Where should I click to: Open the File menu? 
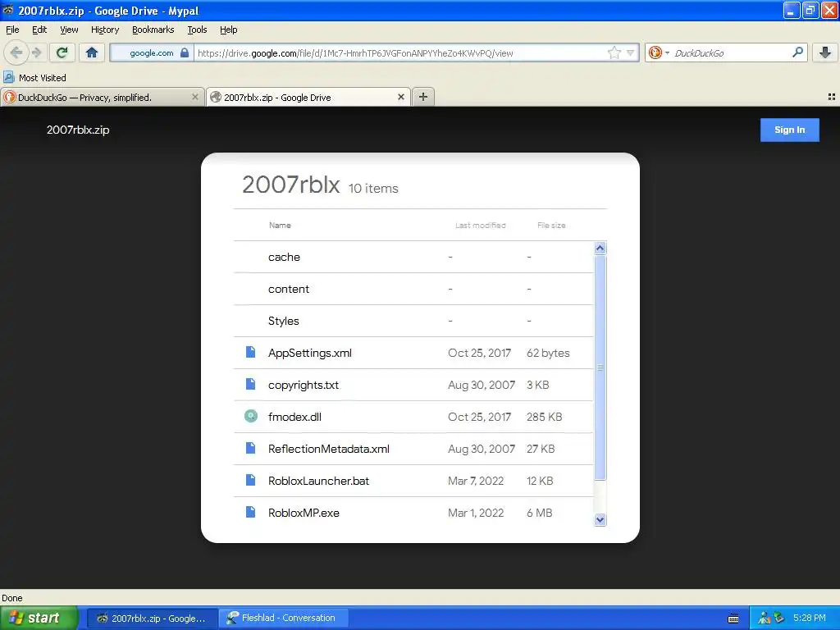click(x=12, y=30)
